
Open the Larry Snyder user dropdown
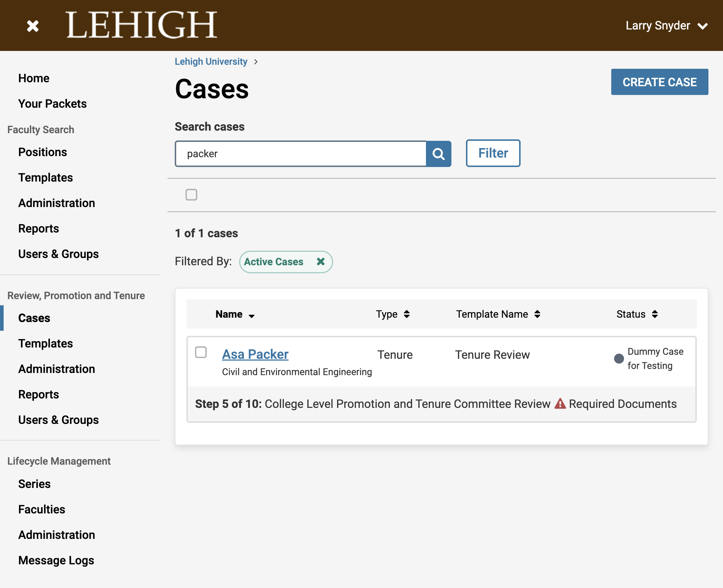click(667, 26)
